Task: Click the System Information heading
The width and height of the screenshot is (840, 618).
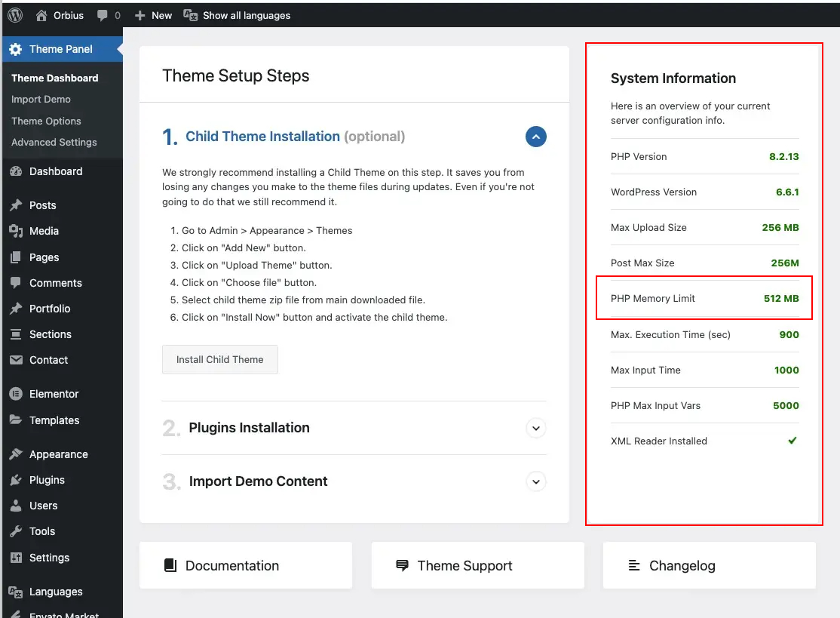Action: [673, 78]
